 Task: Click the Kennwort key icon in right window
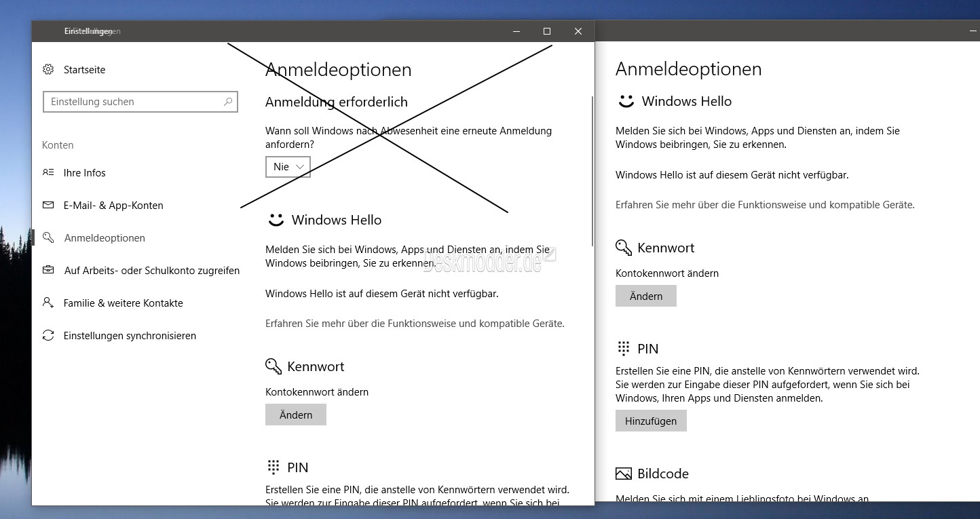click(x=624, y=248)
